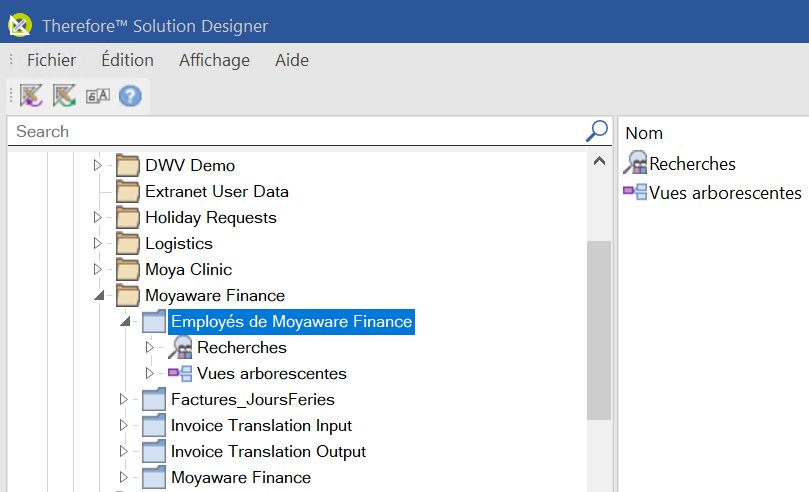Click the purple-arrow designer toolbar icon
This screenshot has height=492, width=809.
tap(31, 96)
